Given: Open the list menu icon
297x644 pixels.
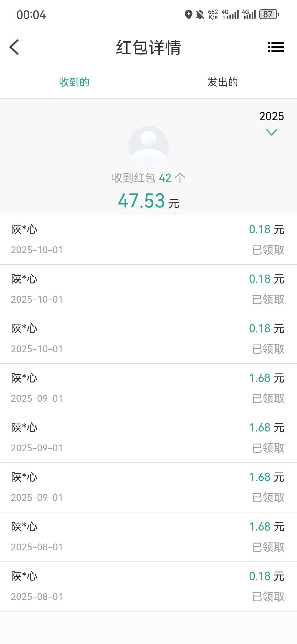Looking at the screenshot, I should click(x=276, y=47).
